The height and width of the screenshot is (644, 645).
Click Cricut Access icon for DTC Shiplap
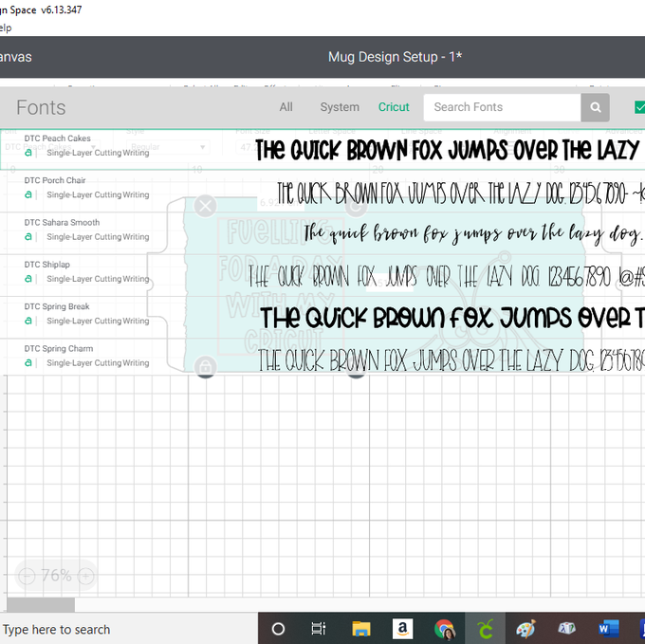coord(28,279)
